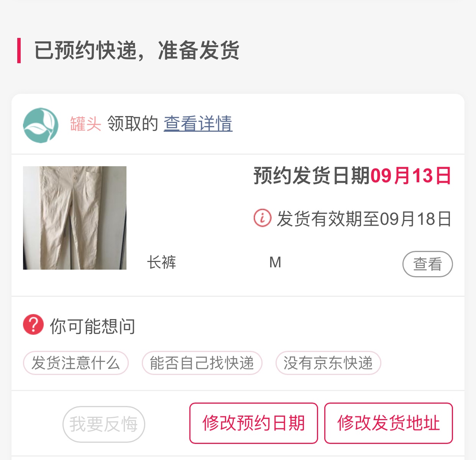Click the red question mark icon
The image size is (476, 460).
33,325
